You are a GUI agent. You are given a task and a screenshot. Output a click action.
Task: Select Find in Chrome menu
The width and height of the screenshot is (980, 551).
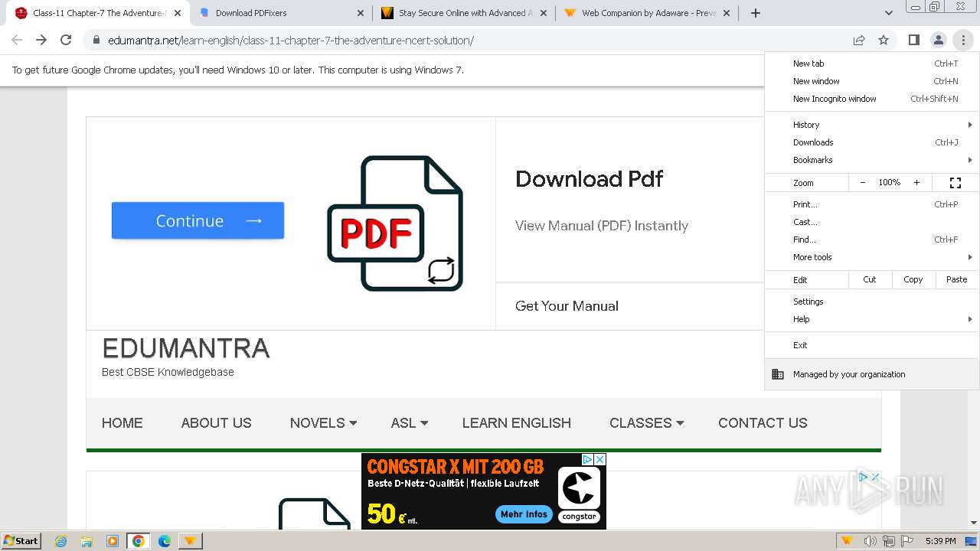[x=872, y=240]
